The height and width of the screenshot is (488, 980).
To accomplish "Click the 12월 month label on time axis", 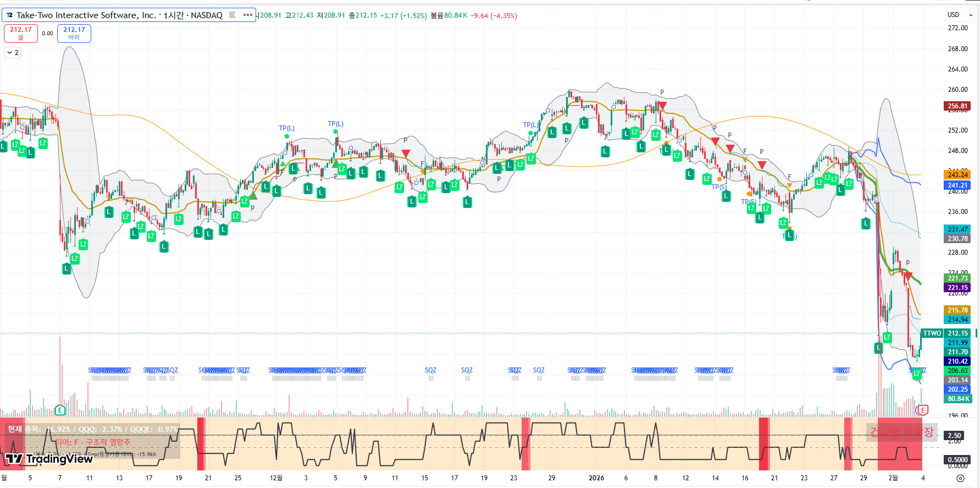I will click(x=276, y=478).
